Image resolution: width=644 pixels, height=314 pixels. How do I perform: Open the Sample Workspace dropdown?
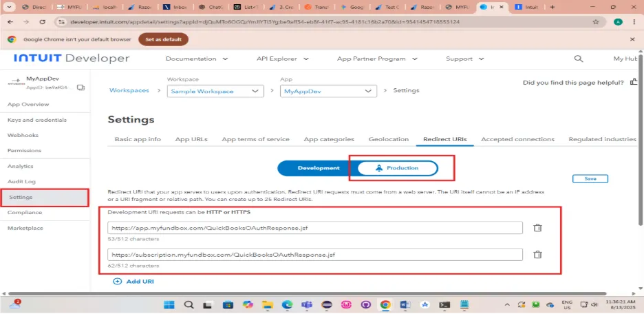click(x=215, y=92)
